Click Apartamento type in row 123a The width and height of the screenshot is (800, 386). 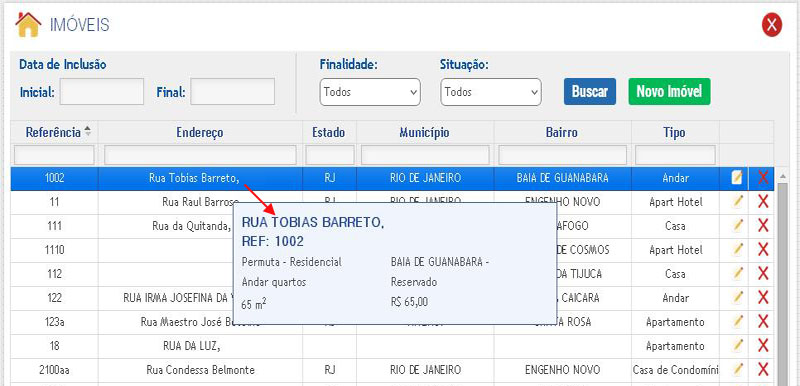click(x=675, y=322)
